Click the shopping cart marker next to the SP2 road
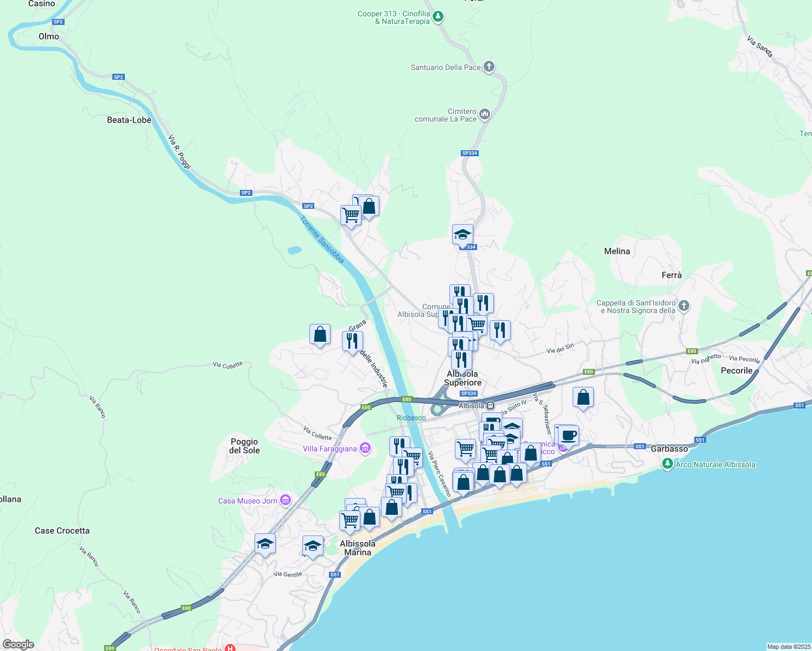 point(351,214)
